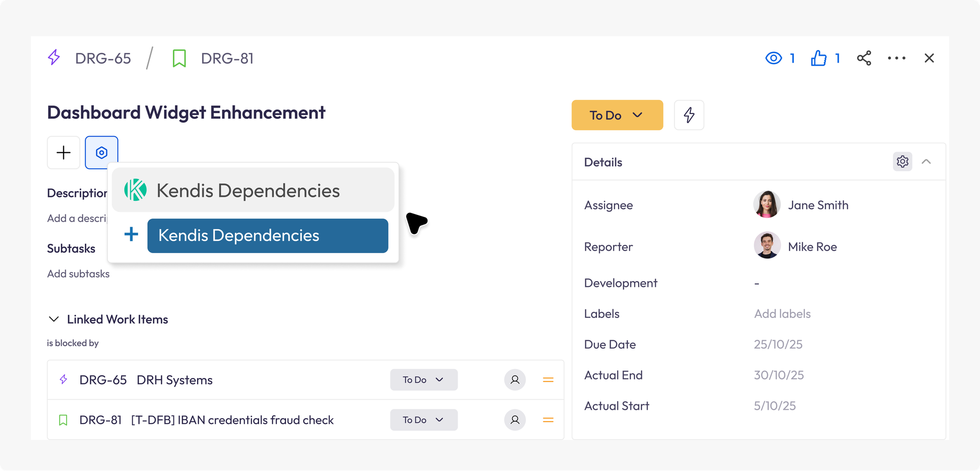Viewport: 980px width, 471px height.
Task: Click the assignee avatar icon on DRG-65 row
Action: coord(514,379)
